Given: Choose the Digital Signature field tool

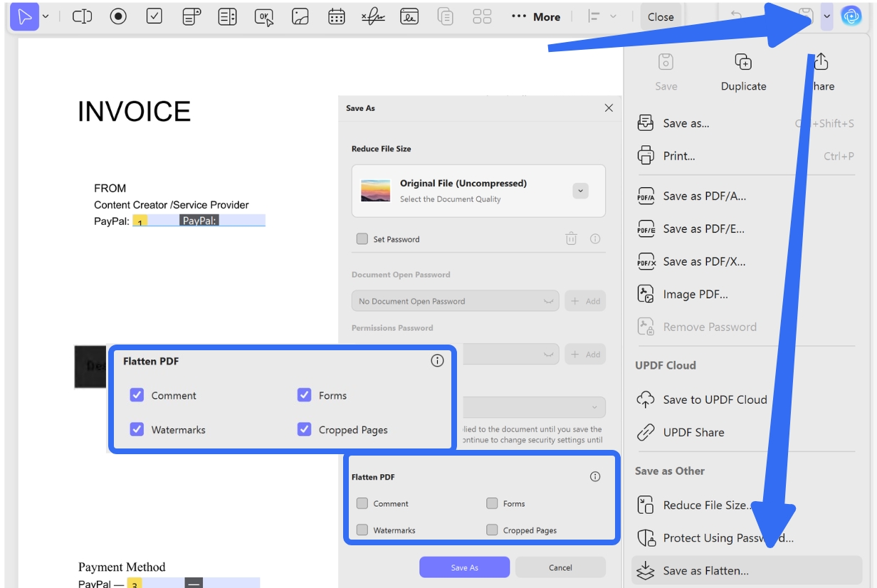Looking at the screenshot, I should pos(409,16).
